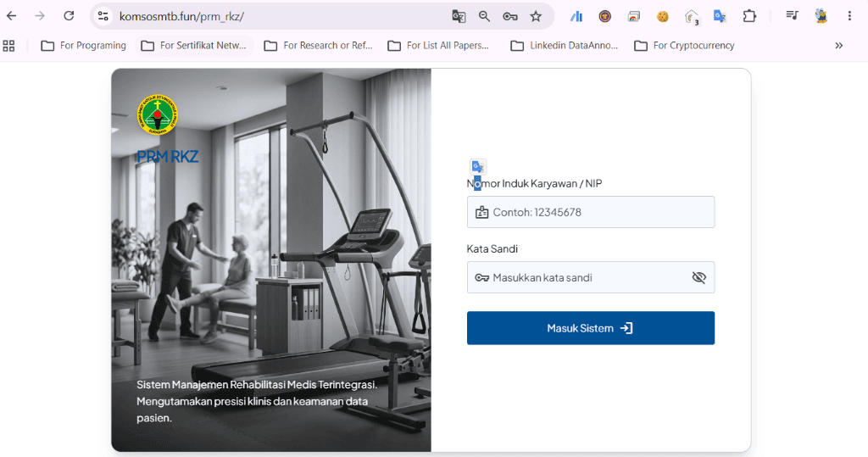Reload the current page

click(69, 16)
